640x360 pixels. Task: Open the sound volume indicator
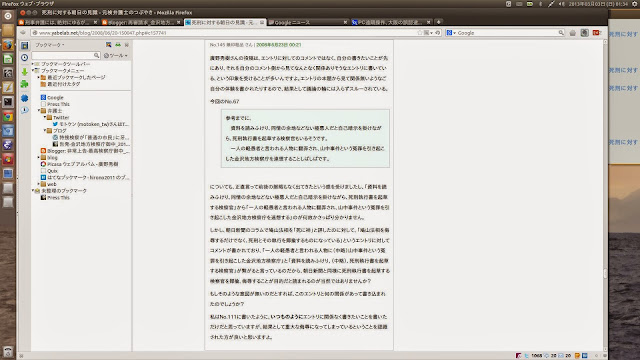coord(562,4)
